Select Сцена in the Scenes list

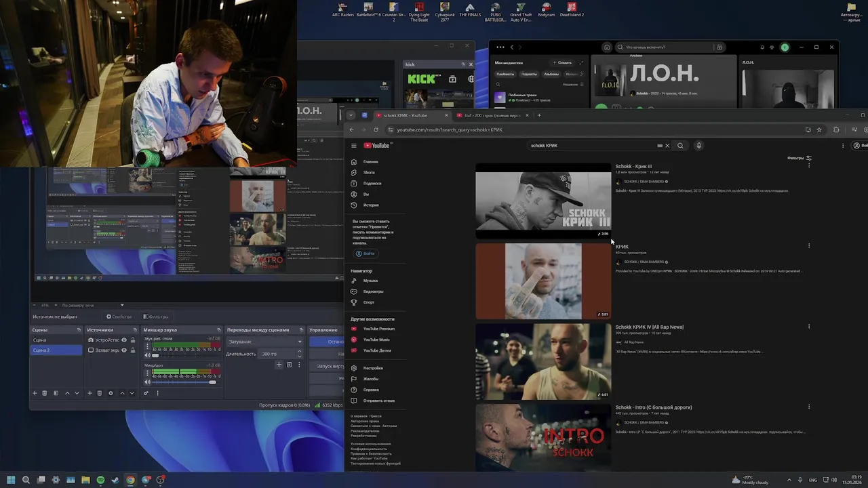point(56,340)
